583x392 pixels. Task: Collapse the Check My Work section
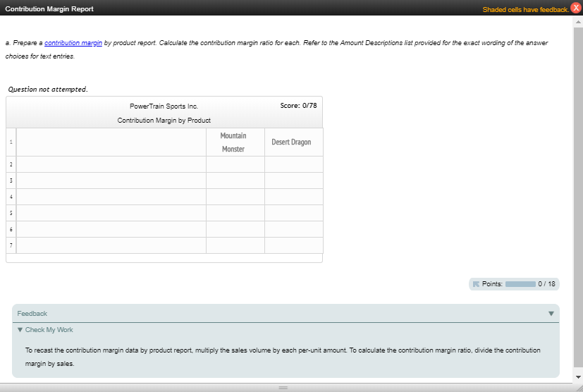pyautogui.click(x=20, y=329)
